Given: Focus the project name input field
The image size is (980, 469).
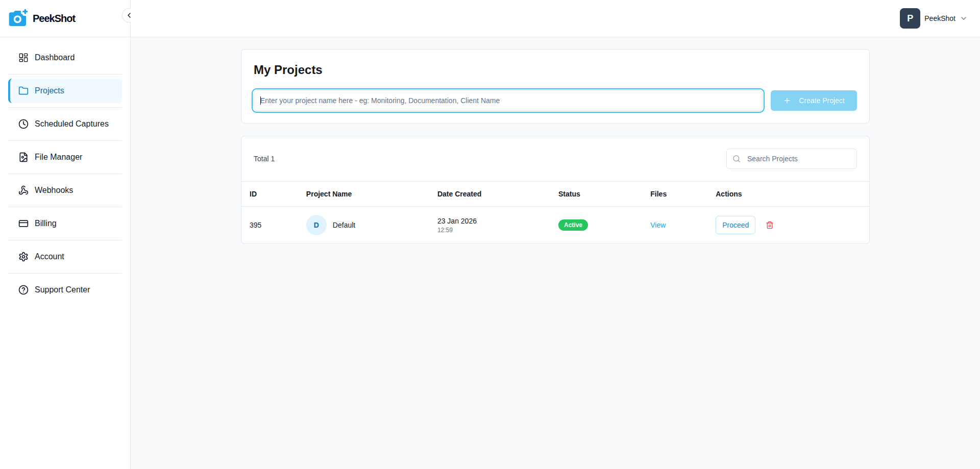Looking at the screenshot, I should point(508,101).
